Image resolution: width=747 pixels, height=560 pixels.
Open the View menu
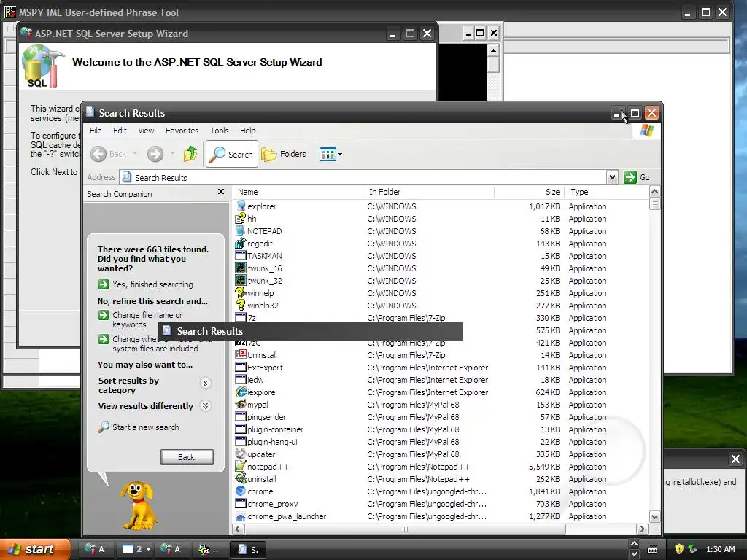[x=146, y=131]
